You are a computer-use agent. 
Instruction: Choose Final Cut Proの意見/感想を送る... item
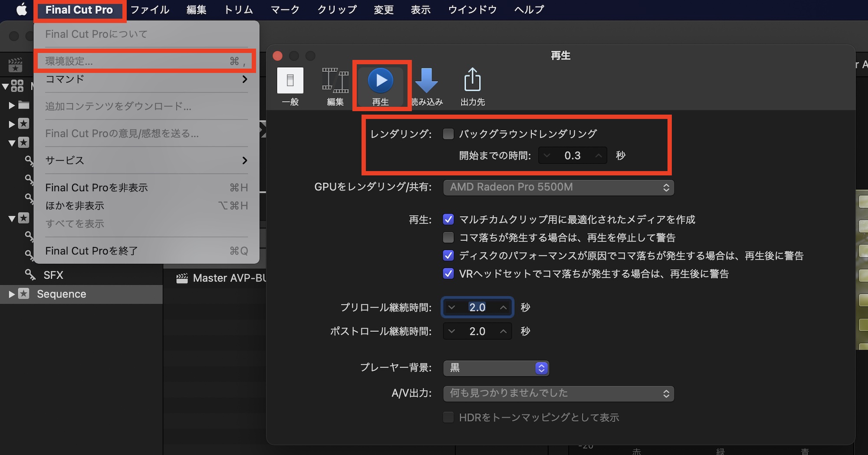[146, 133]
